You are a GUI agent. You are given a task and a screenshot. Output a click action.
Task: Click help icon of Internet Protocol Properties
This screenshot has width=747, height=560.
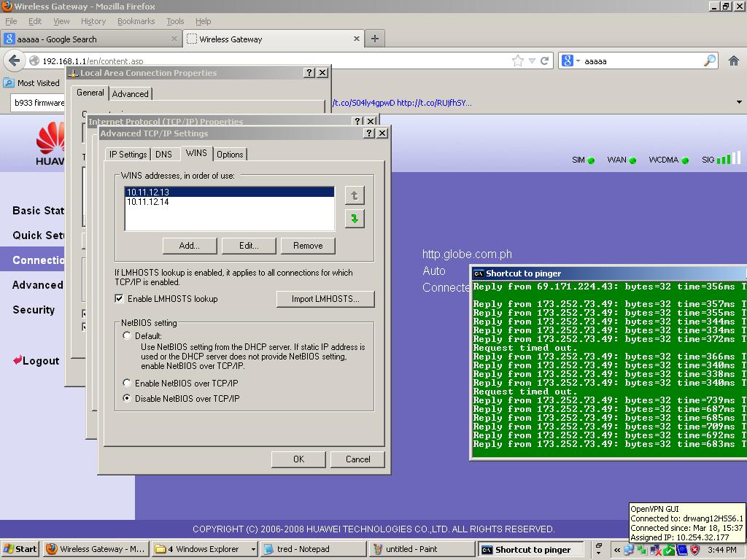pyautogui.click(x=357, y=121)
